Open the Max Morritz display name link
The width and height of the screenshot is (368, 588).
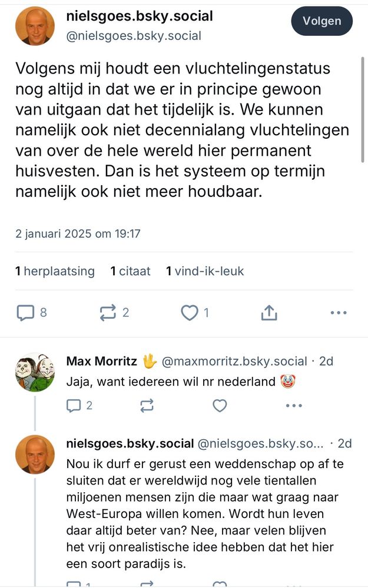(x=103, y=360)
